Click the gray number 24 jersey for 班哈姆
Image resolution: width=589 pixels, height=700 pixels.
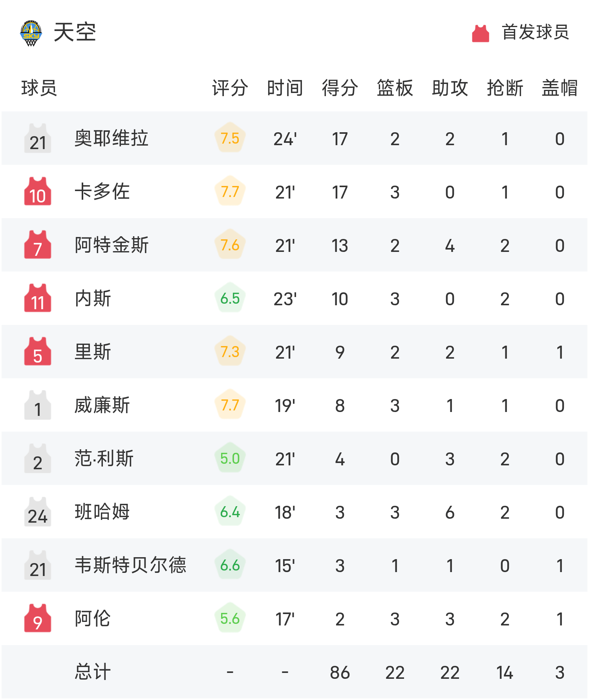38,511
